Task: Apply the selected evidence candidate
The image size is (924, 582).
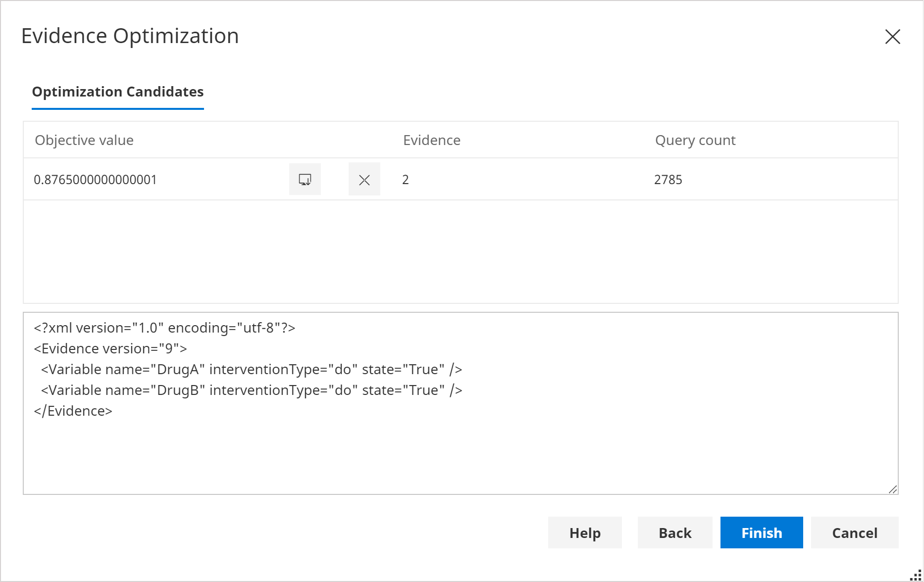Action: coord(305,179)
